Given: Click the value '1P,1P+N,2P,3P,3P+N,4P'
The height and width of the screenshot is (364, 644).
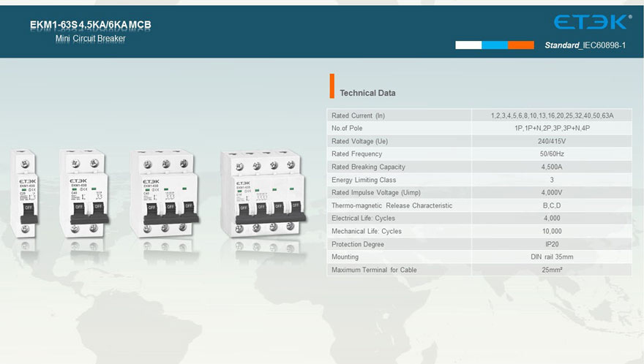Looking at the screenshot, I should coord(552,129).
